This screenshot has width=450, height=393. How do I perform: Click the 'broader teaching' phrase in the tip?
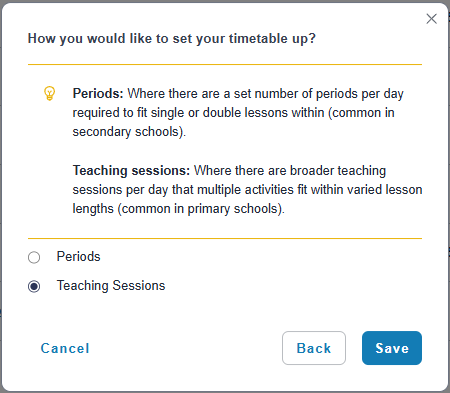(338, 171)
